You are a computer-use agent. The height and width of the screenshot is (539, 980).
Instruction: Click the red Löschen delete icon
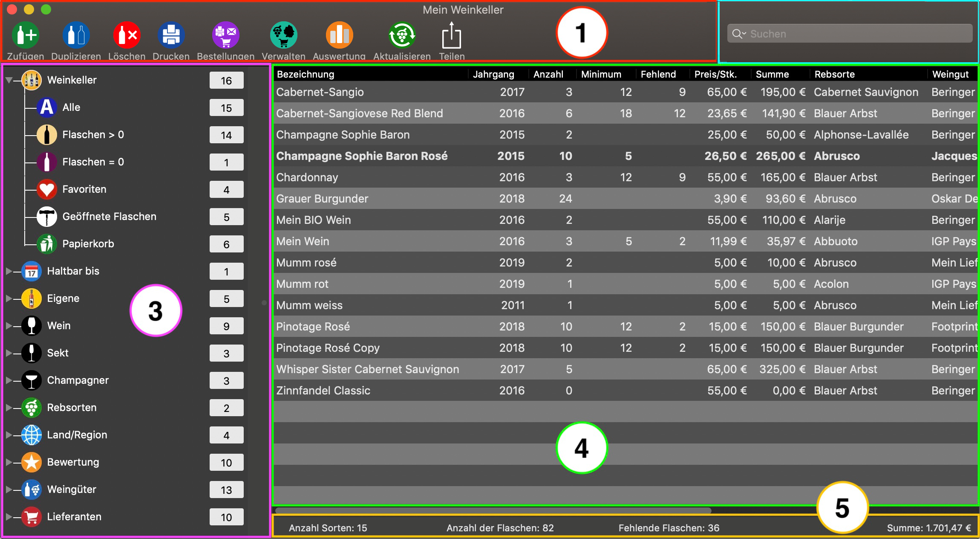(127, 35)
